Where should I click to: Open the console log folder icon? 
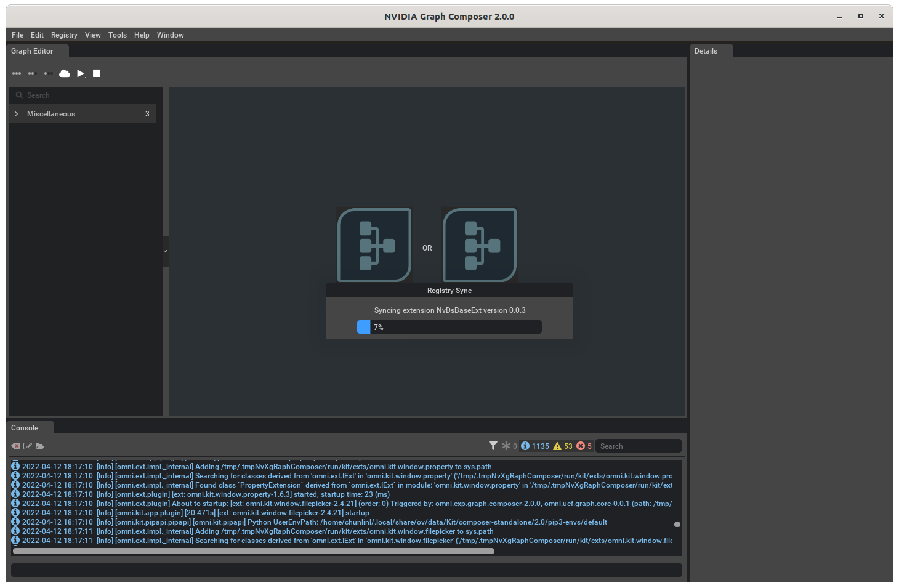pos(40,446)
